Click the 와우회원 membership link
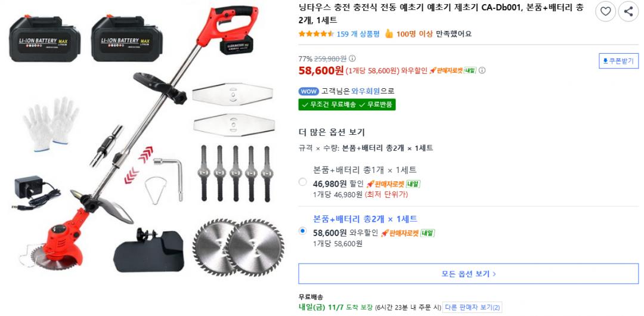Screen dimensions: 644x316 366,91
